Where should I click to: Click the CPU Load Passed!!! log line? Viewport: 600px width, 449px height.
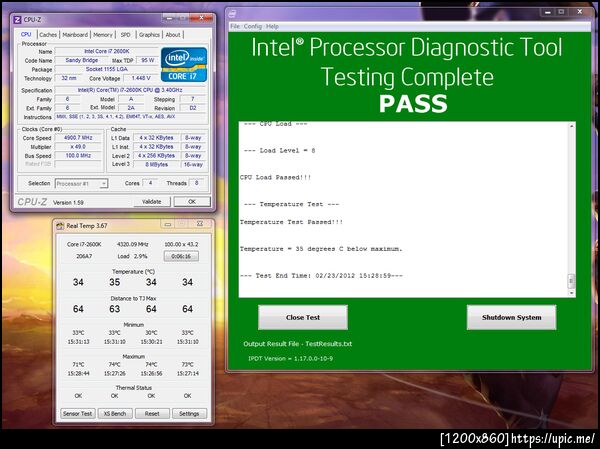(276, 178)
